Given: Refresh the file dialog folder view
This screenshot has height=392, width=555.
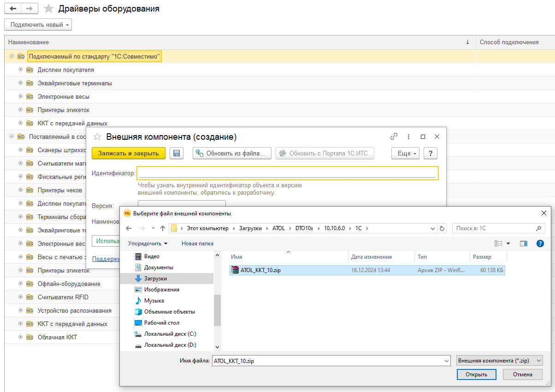Looking at the screenshot, I should 442,228.
